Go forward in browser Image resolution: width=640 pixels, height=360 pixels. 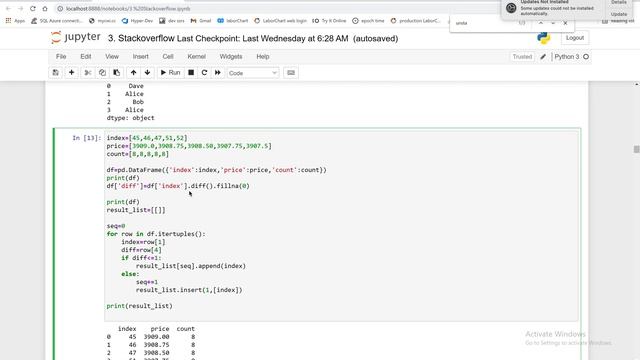pos(20,9)
